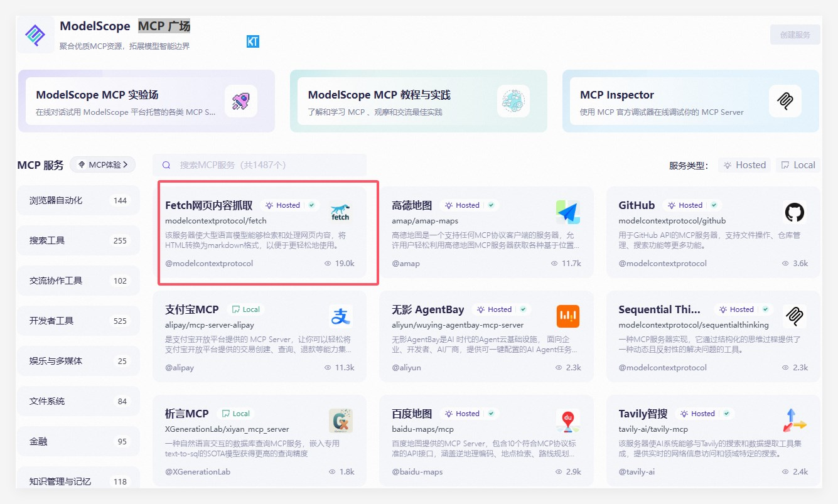838x504 pixels.
Task: Select the 浏览器自动化 category
Action: click(78, 201)
